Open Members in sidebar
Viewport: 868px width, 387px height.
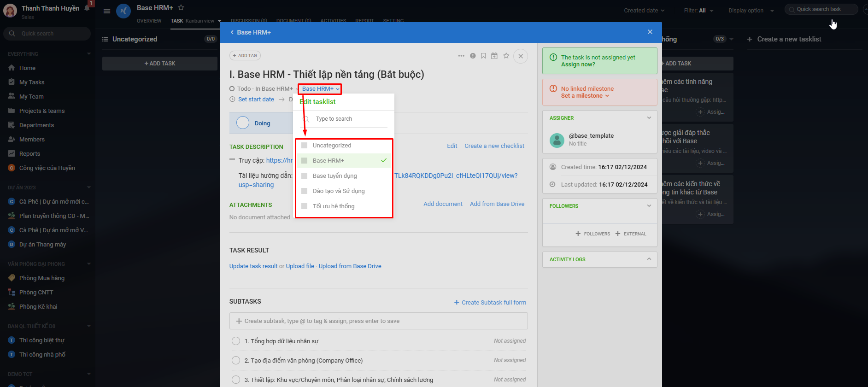[x=32, y=139]
